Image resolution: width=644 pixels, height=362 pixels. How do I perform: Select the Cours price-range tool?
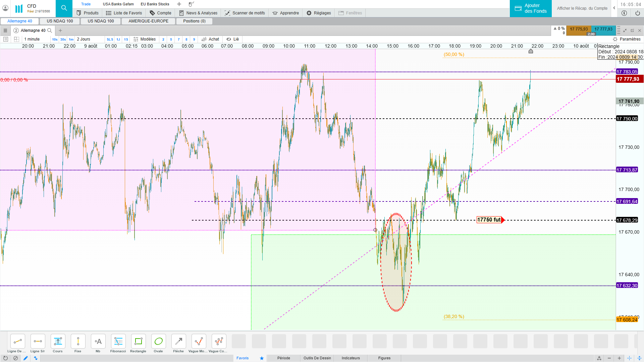pyautogui.click(x=58, y=342)
